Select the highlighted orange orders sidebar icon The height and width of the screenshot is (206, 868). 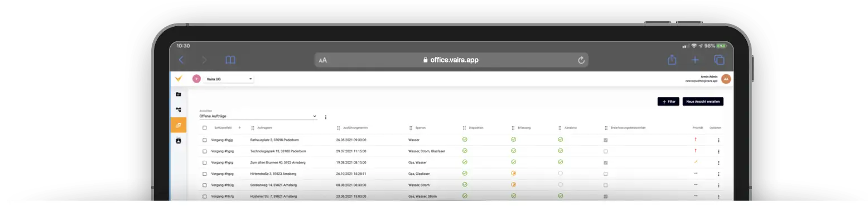(x=179, y=125)
